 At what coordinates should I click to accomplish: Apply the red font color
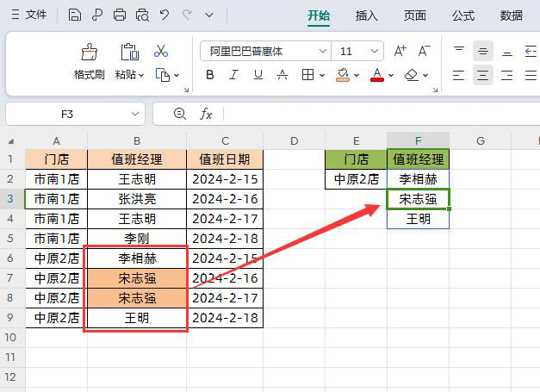click(x=377, y=75)
